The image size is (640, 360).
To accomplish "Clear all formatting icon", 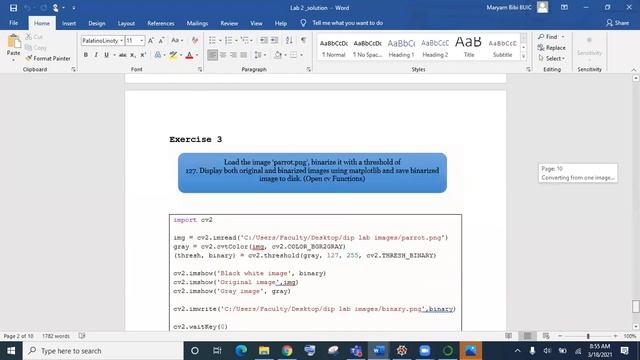I will (x=195, y=40).
